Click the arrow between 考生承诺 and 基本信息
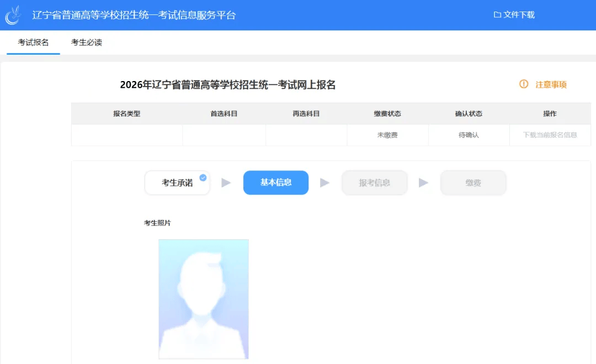The image size is (596, 364). click(226, 183)
